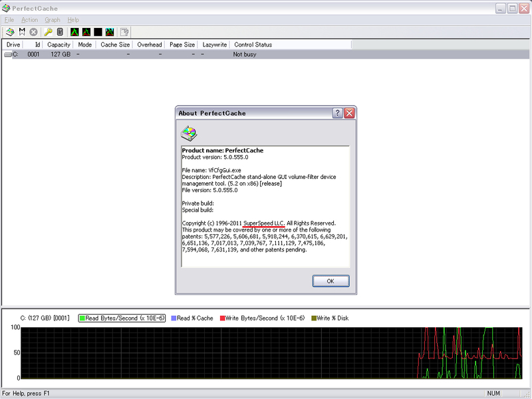Open the Help menu
532x399 pixels.
pos(73,20)
